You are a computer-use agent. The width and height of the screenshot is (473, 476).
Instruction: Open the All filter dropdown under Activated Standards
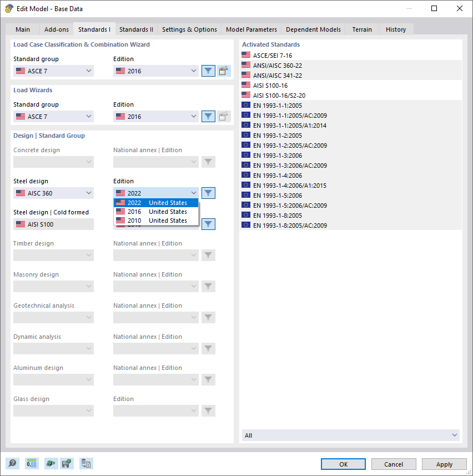pyautogui.click(x=351, y=435)
